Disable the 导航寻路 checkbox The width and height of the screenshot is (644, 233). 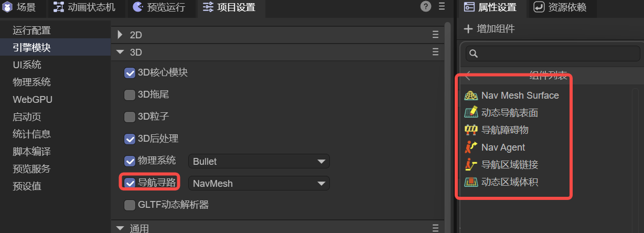(130, 183)
